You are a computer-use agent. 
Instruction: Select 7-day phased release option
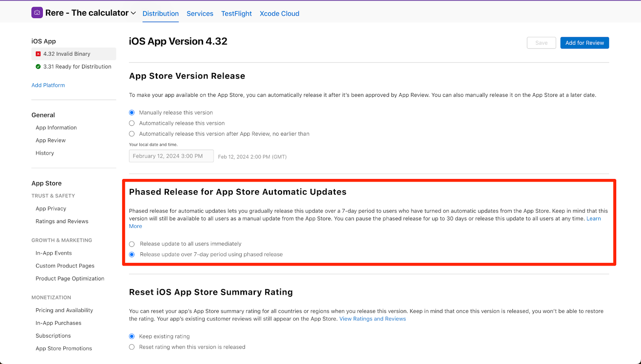132,255
